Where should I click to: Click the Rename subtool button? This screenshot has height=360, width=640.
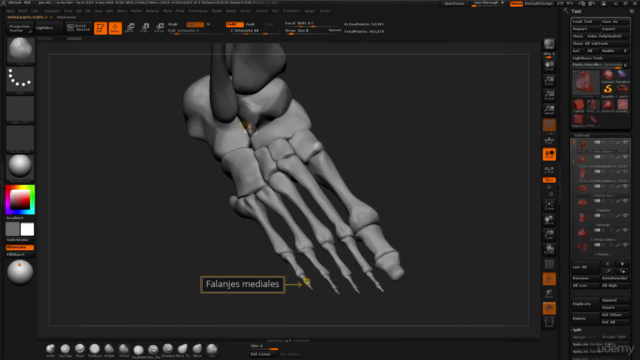(x=585, y=278)
